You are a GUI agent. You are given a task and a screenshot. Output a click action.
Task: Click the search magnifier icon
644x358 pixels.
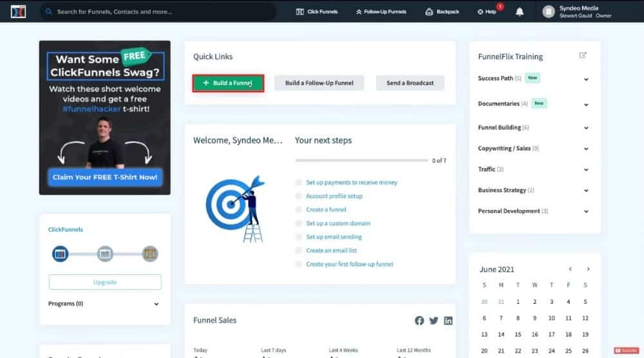[48, 12]
